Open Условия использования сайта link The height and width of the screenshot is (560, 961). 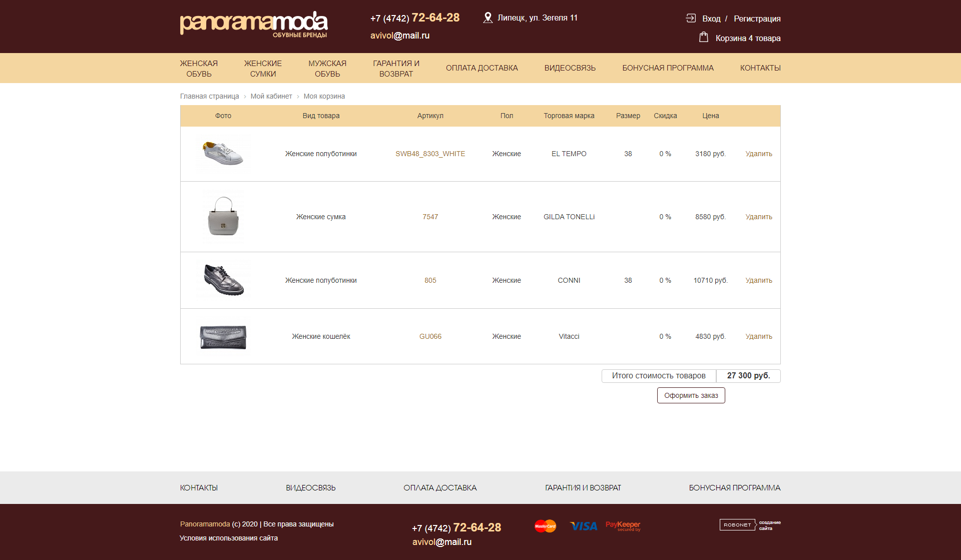coord(229,538)
